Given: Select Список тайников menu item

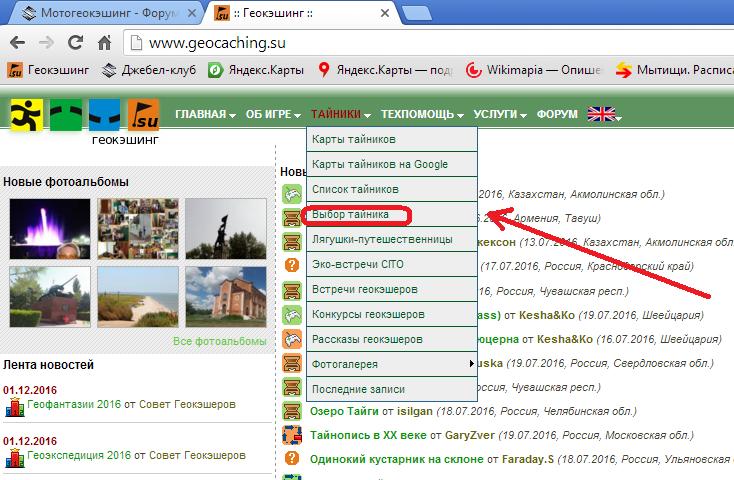Looking at the screenshot, I should [392, 189].
